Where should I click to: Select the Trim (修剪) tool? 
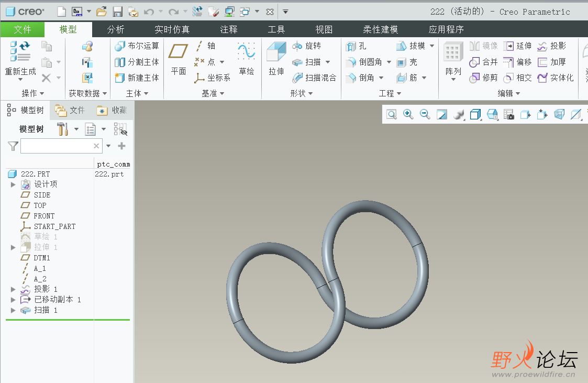click(483, 78)
